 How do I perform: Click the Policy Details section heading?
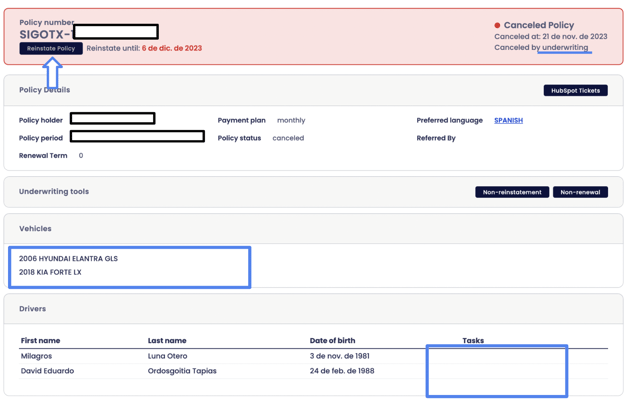point(44,90)
